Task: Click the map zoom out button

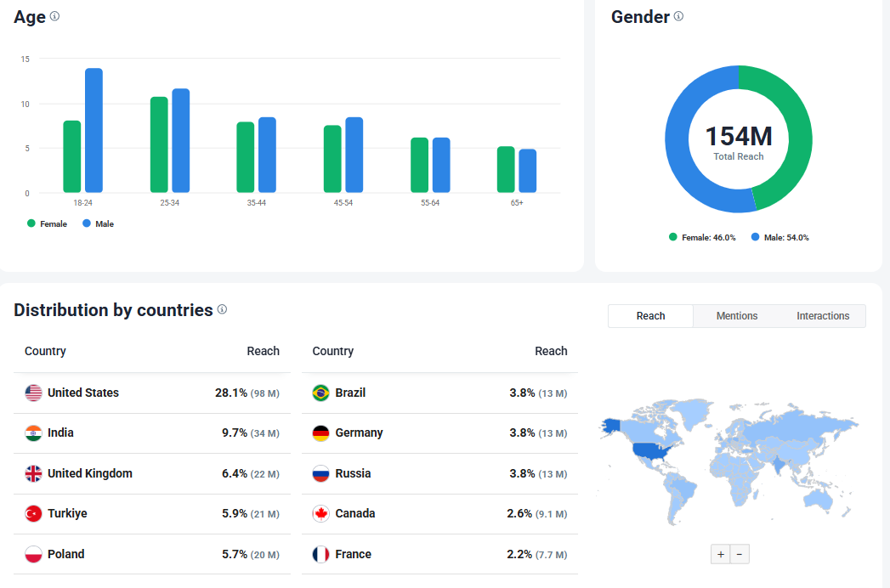Action: click(x=740, y=553)
